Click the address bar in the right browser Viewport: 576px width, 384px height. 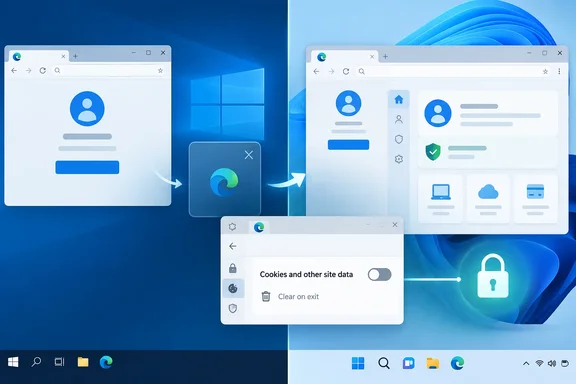click(454, 71)
